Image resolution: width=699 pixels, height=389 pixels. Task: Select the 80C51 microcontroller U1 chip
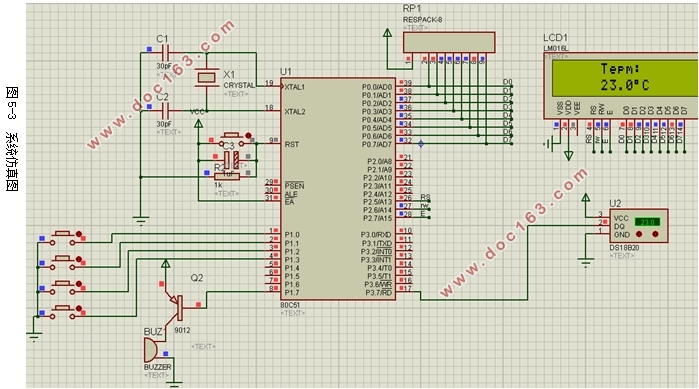[338, 189]
